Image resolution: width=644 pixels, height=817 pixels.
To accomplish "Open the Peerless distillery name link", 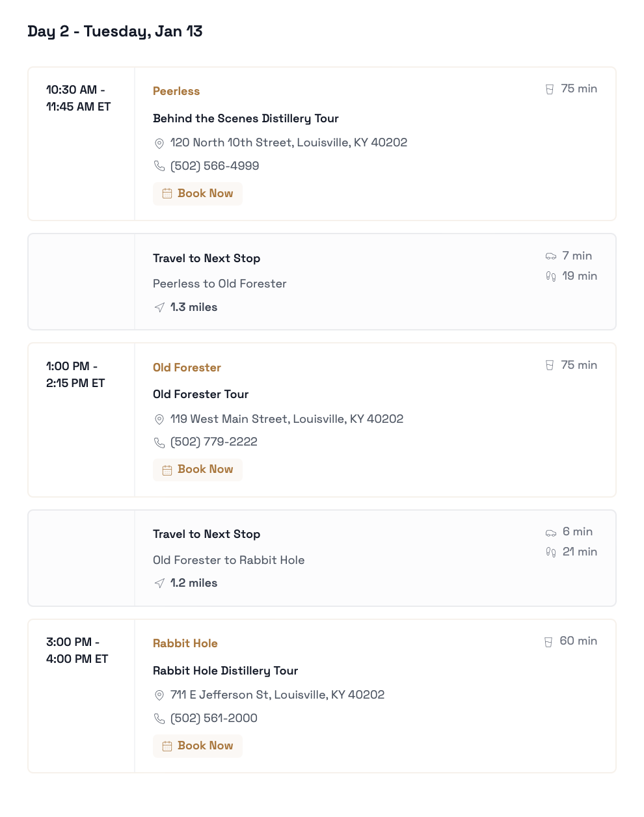I will (176, 91).
